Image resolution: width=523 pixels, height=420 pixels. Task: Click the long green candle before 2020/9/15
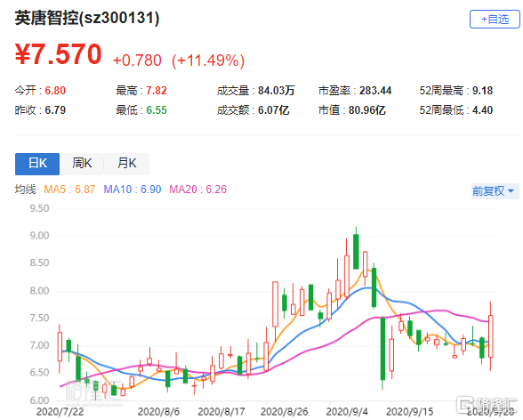(382, 349)
